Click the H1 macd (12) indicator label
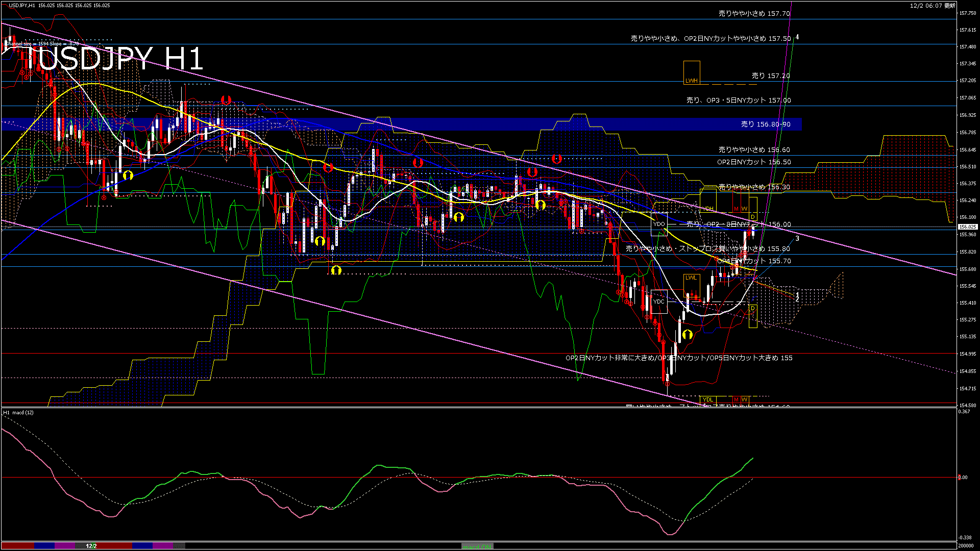The width and height of the screenshot is (980, 551). click(x=18, y=412)
